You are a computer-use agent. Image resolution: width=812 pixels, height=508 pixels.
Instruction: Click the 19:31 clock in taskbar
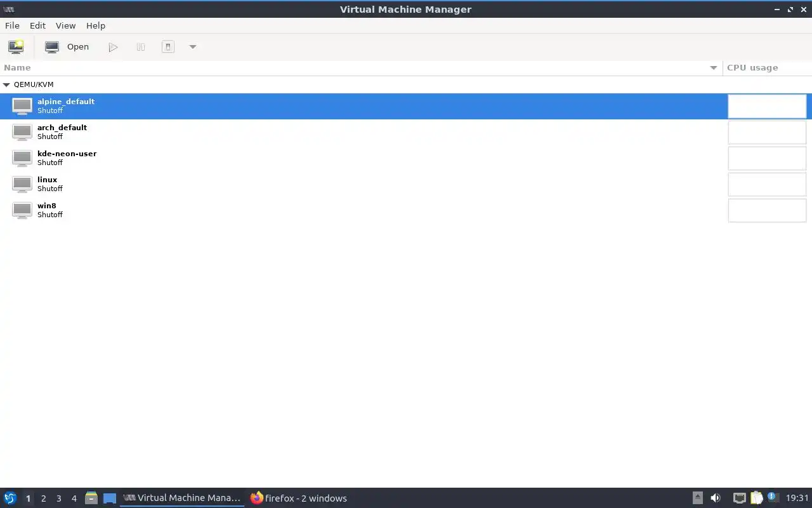797,498
